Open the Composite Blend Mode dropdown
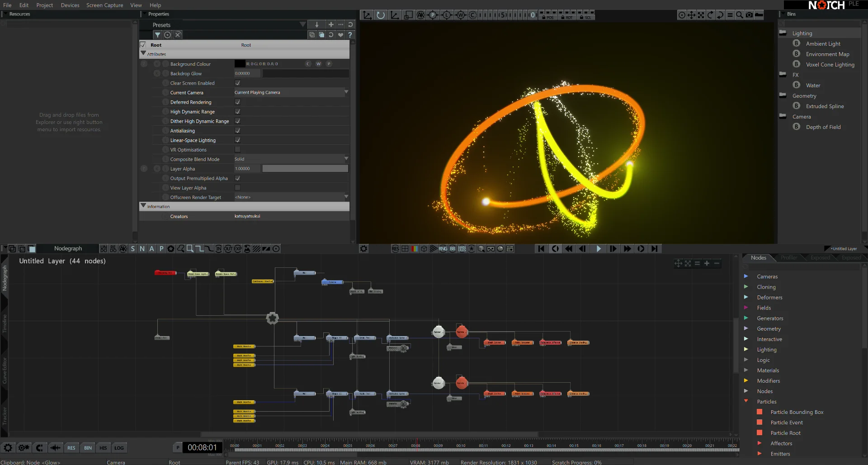 [291, 159]
